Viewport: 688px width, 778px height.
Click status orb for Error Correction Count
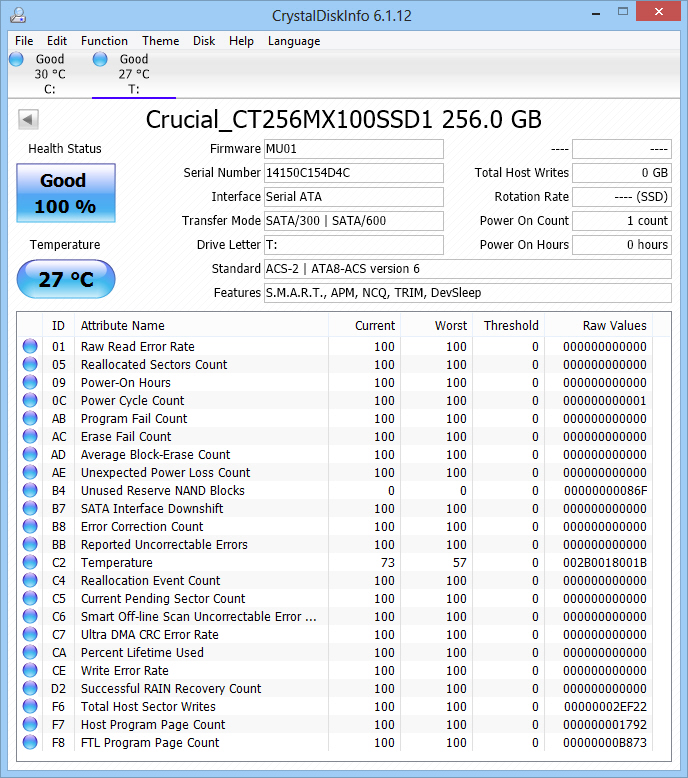click(30, 526)
